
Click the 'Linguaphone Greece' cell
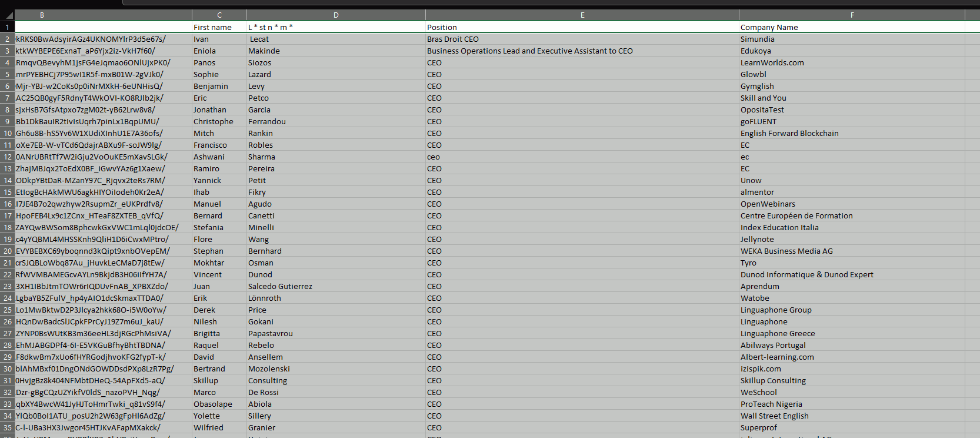pyautogui.click(x=852, y=333)
